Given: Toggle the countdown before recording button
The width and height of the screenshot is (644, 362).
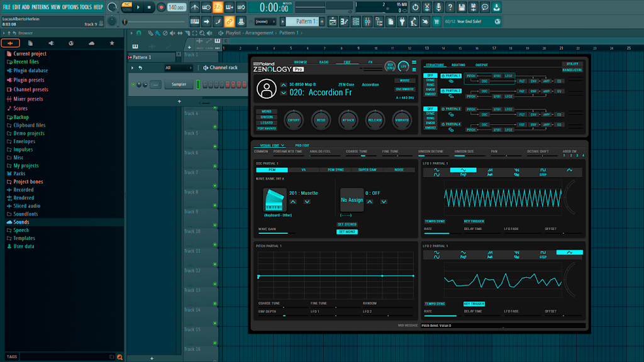Looking at the screenshot, I should (218, 7).
